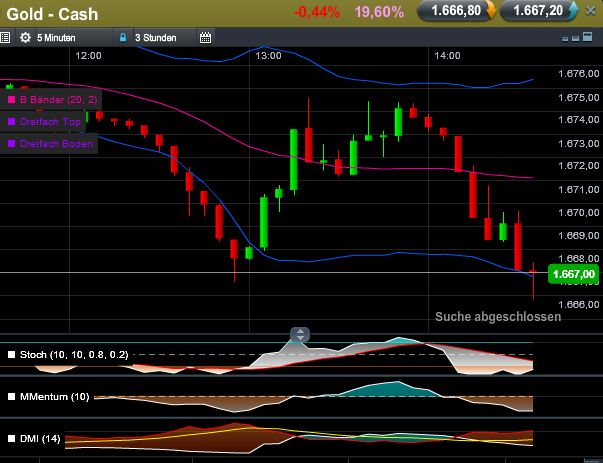Click the 13:00 time axis label

pos(268,56)
